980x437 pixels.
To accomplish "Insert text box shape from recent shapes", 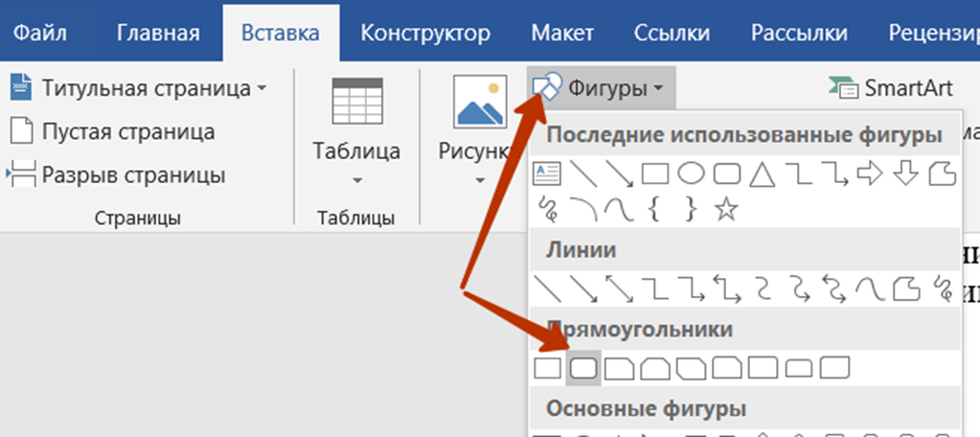I will 546,173.
